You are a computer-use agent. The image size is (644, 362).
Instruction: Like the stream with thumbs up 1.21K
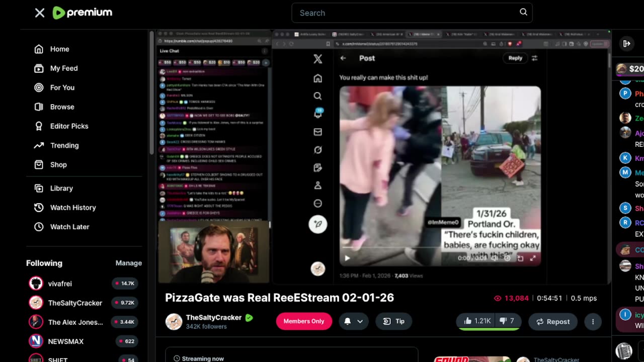pyautogui.click(x=477, y=321)
